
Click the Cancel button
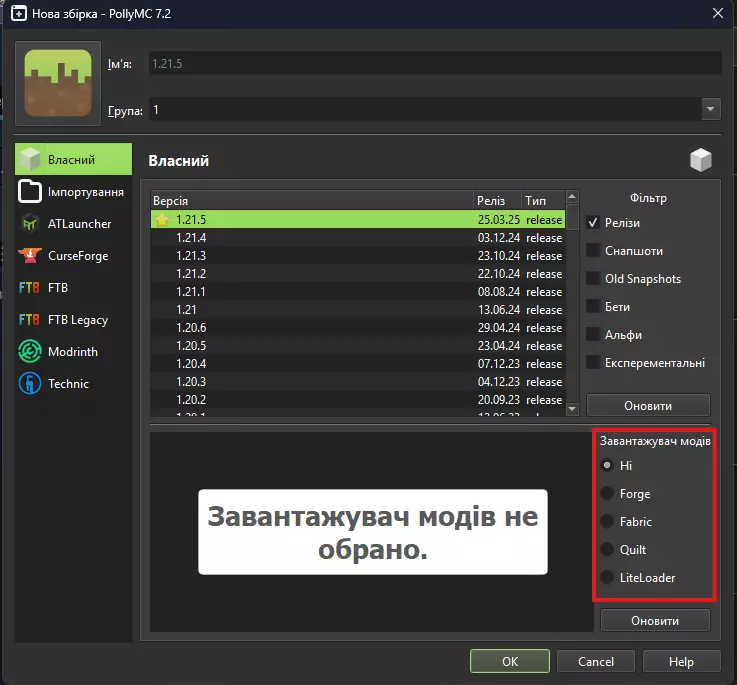click(x=596, y=661)
